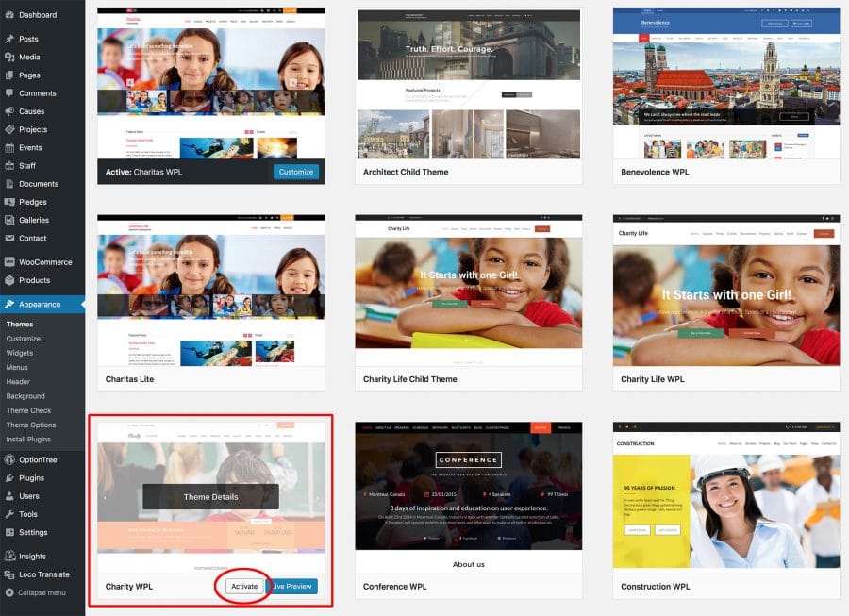Click the Loco Translate icon
The height and width of the screenshot is (616, 849).
click(x=8, y=574)
